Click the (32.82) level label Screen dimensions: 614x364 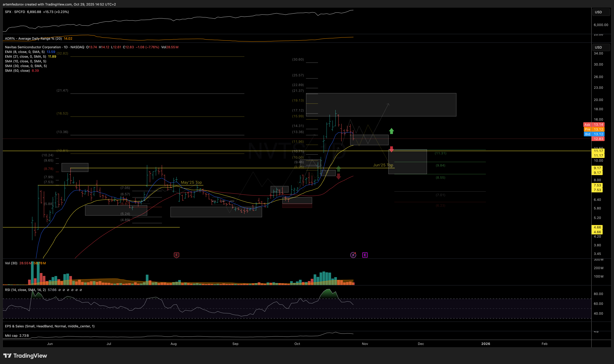(x=62, y=53)
